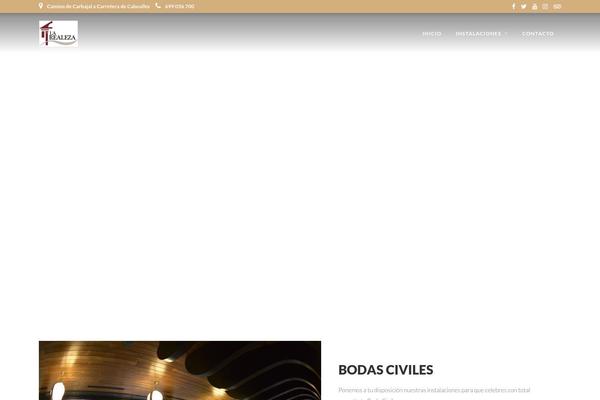Go to Inicio menu item
600x400 pixels.
coord(432,34)
